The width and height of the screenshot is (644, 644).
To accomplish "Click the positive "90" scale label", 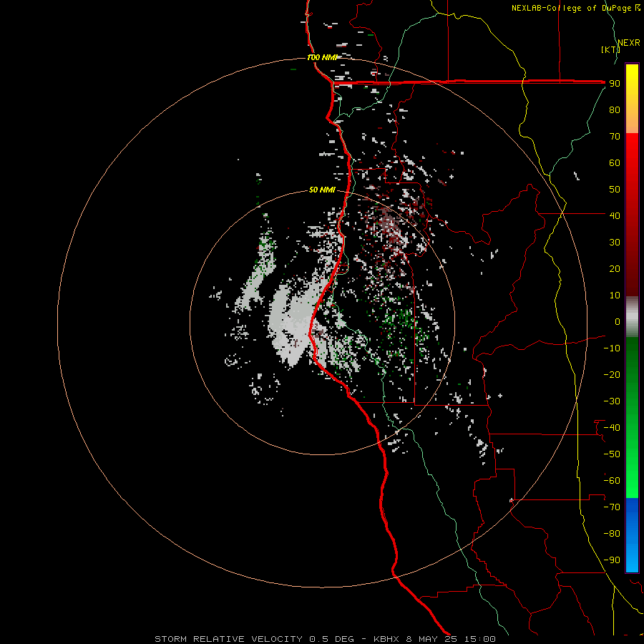I will pos(615,84).
